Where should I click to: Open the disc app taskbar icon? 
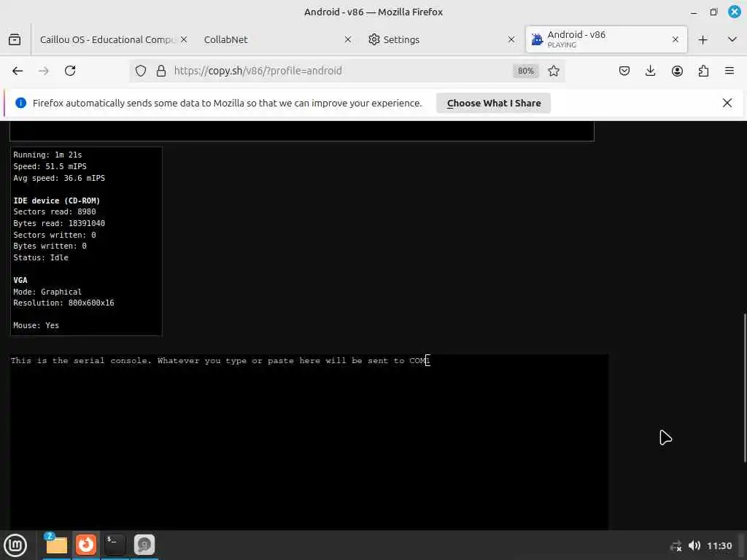tap(144, 545)
